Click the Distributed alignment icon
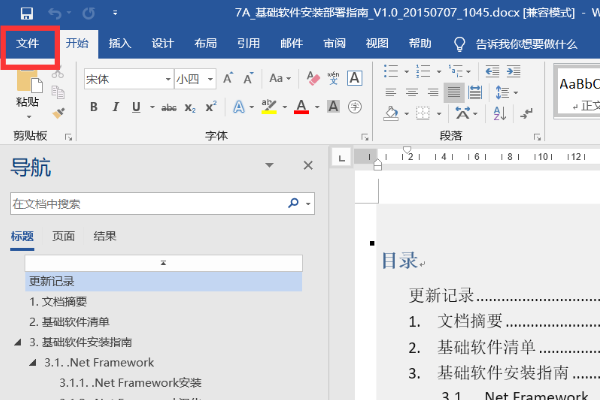 475,92
